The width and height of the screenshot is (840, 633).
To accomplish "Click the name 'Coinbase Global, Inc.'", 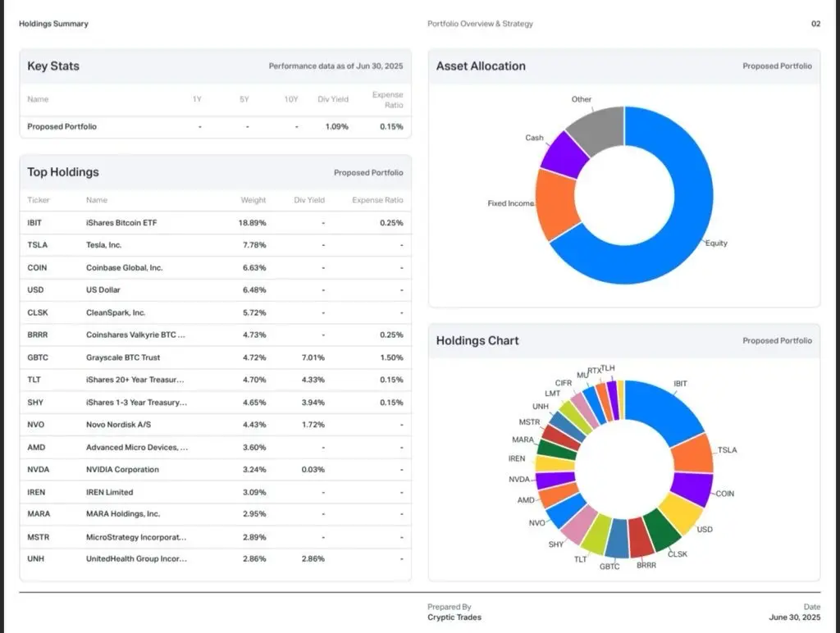I will 125,268.
